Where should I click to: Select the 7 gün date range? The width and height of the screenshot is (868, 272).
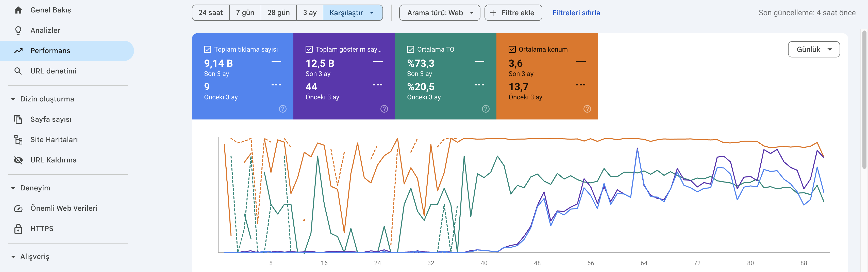pyautogui.click(x=245, y=13)
